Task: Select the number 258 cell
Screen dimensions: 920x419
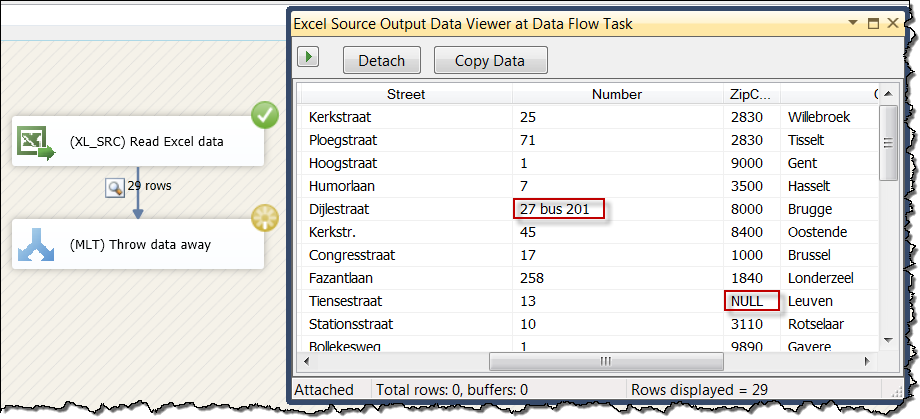Action: [x=618, y=278]
